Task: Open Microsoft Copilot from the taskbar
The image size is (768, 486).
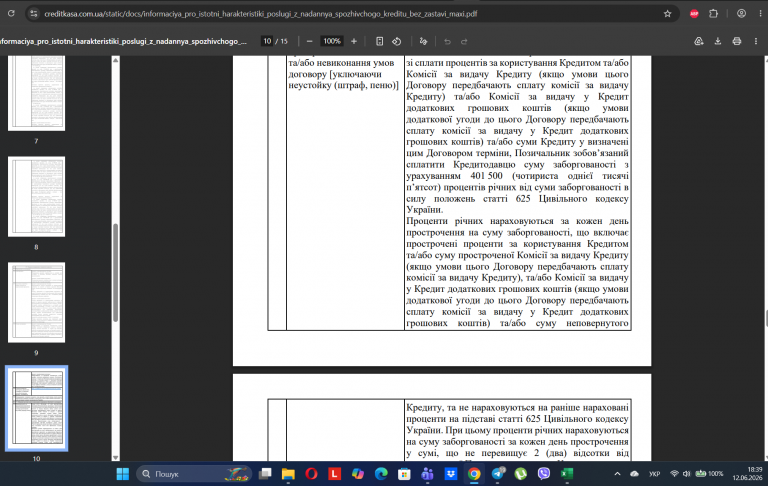Action: [x=358, y=474]
